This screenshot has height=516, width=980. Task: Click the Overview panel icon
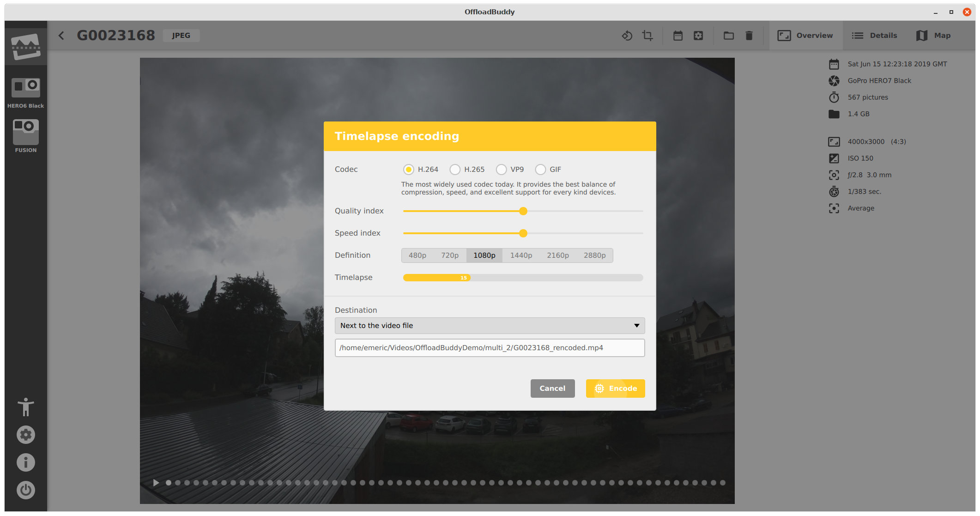pos(785,36)
